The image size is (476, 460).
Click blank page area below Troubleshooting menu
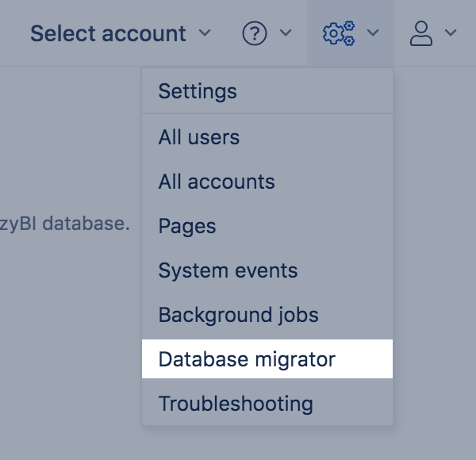[267, 444]
